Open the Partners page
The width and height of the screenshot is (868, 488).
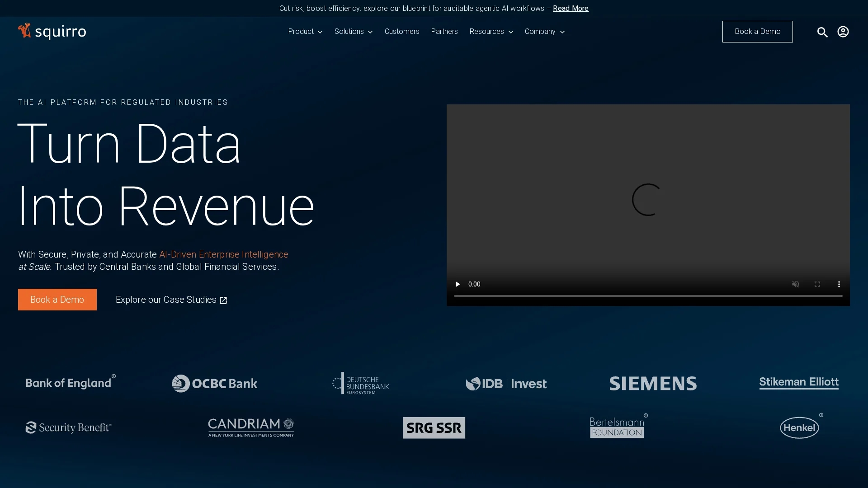444,32
